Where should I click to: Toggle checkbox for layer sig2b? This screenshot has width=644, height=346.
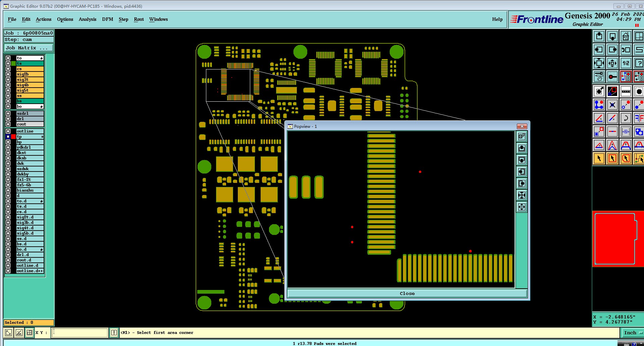(x=8, y=74)
